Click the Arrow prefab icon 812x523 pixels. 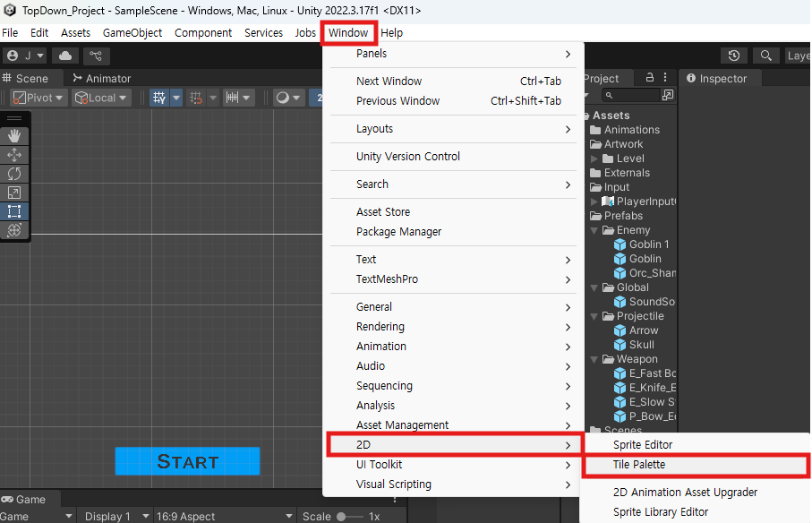point(620,330)
